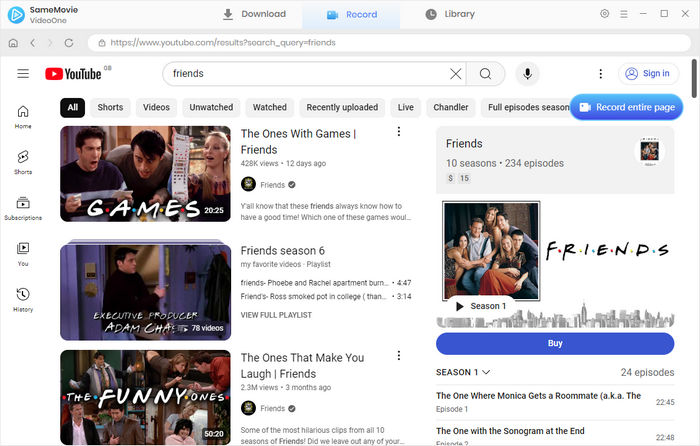Open the YouTube guide menu icon
Screen dimensions: 700x446
[23, 74]
